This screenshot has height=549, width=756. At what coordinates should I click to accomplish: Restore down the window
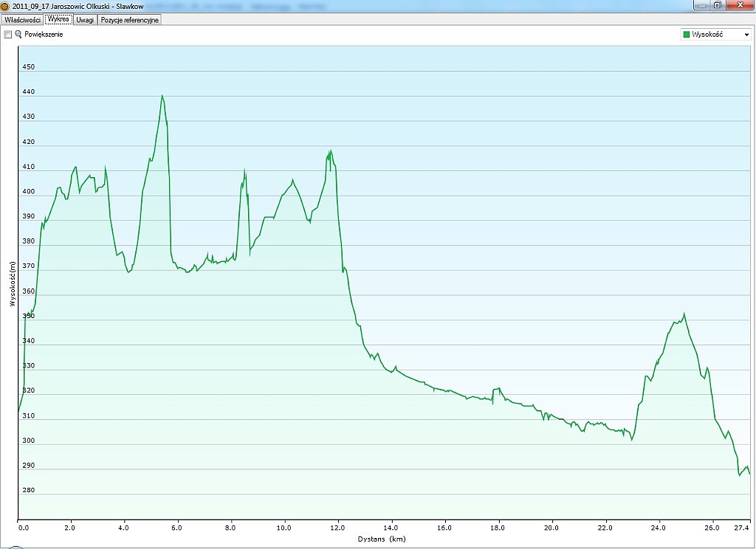click(x=717, y=5)
